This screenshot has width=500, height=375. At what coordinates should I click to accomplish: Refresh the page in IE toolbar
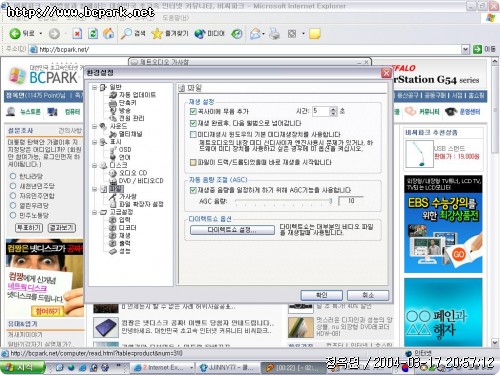tap(93, 33)
